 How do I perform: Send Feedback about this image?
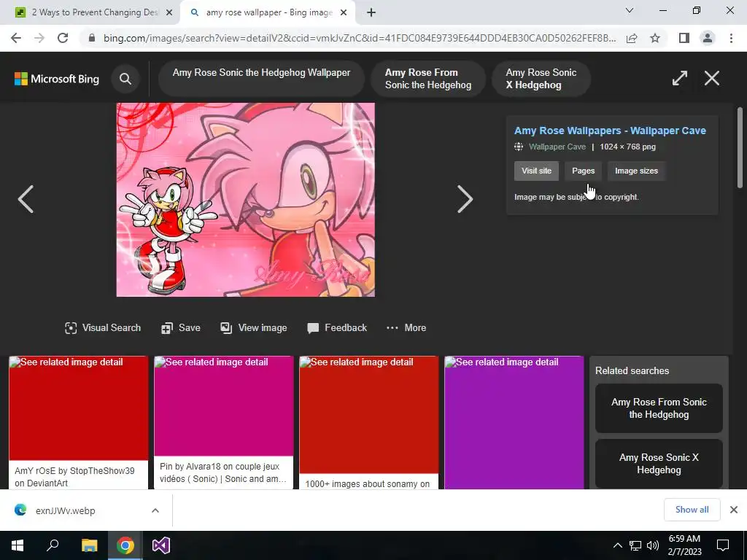337,327
